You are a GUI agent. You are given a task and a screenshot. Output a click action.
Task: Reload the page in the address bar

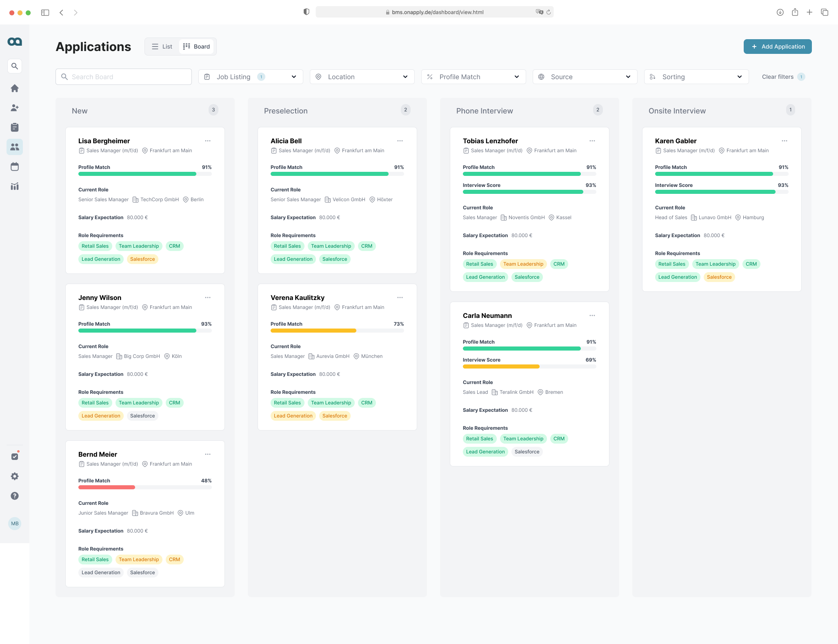click(x=549, y=12)
